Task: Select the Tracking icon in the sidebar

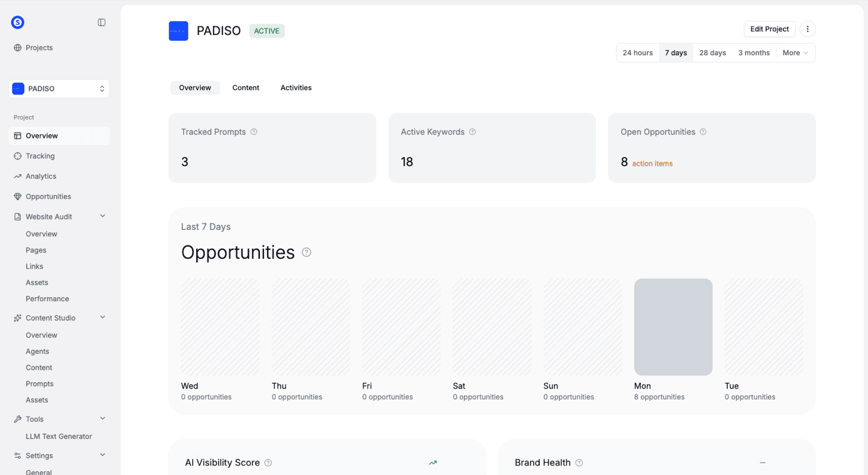Action: 18,156
